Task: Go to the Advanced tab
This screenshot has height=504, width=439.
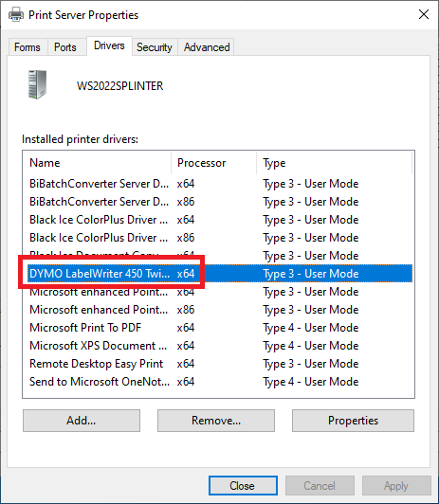Action: pos(207,47)
